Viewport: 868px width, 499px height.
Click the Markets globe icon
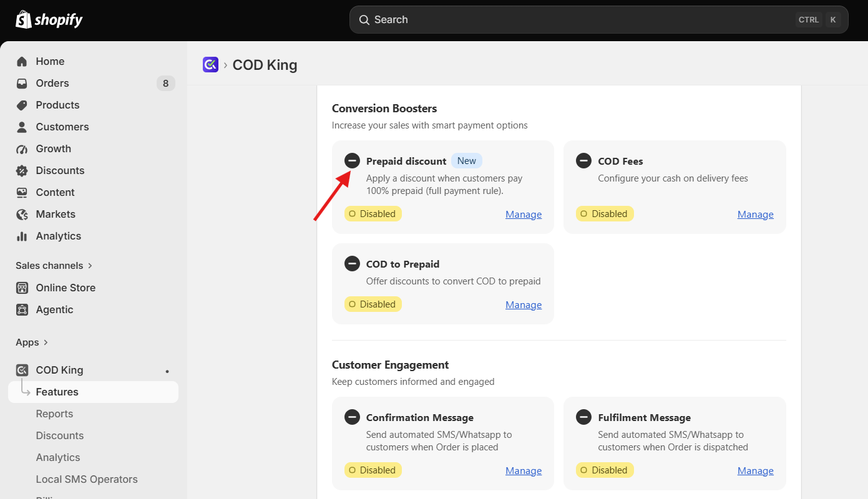22,214
